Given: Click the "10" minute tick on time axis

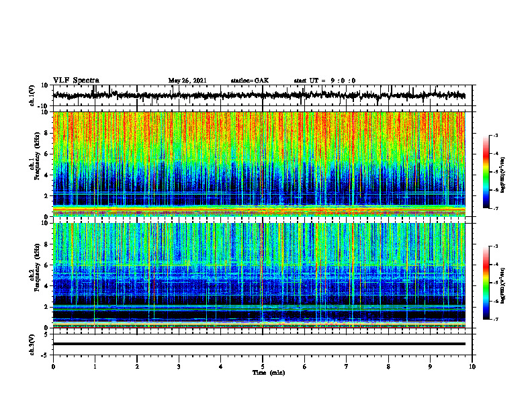Looking at the screenshot, I should pos(472,367).
